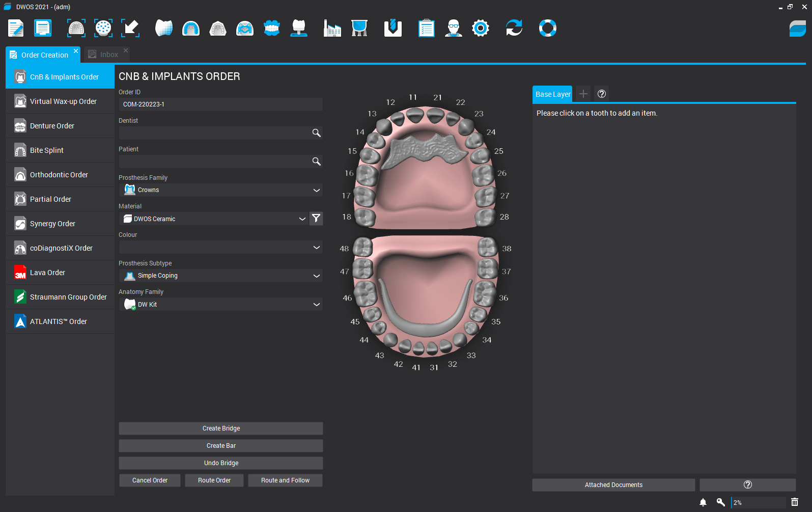The image size is (812, 512).
Task: Open the production factory icon
Action: coord(332,28)
